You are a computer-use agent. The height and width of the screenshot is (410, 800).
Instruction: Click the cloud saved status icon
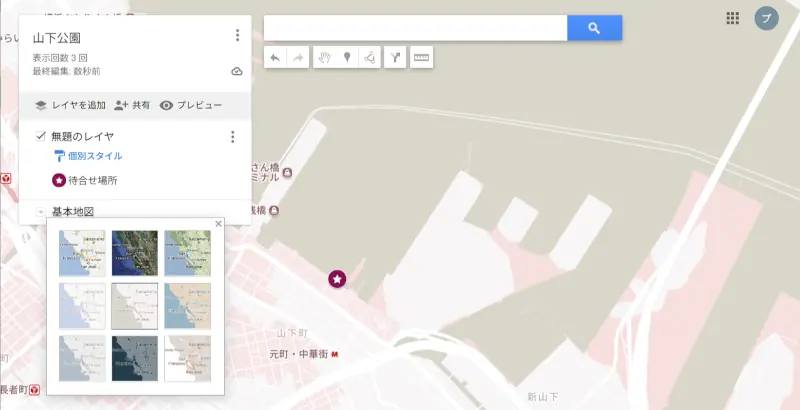coord(237,71)
